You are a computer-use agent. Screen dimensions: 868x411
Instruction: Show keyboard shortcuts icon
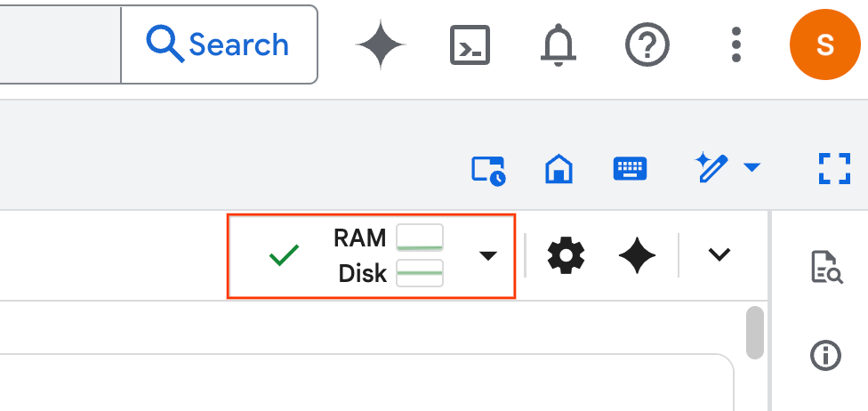tap(631, 168)
